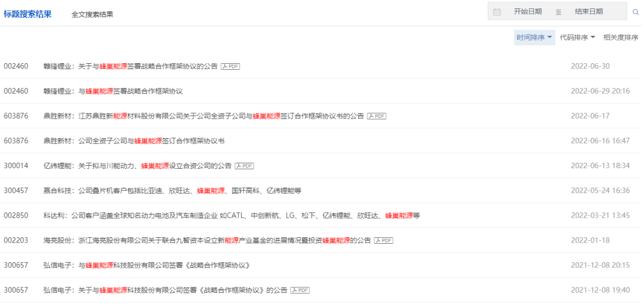Click the timestamp 2022-06-29 20:16

[600, 91]
